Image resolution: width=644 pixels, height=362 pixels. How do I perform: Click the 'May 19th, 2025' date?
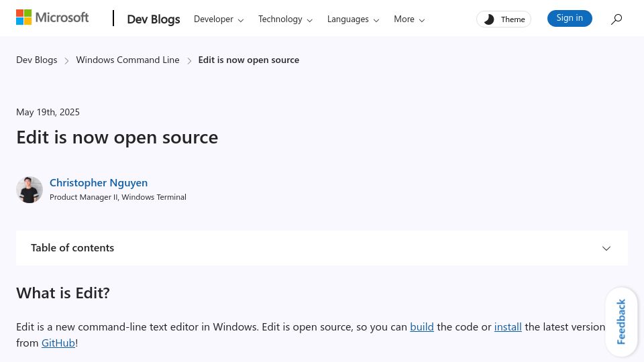[x=48, y=112]
